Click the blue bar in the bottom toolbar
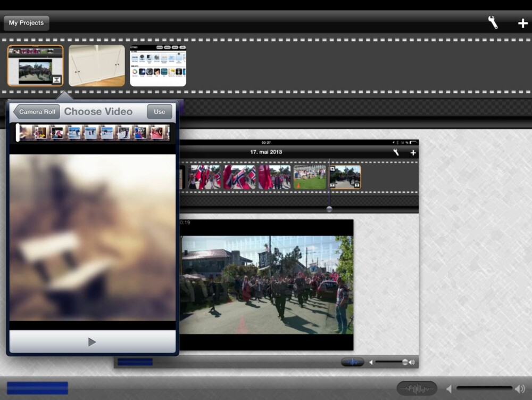 click(x=37, y=388)
